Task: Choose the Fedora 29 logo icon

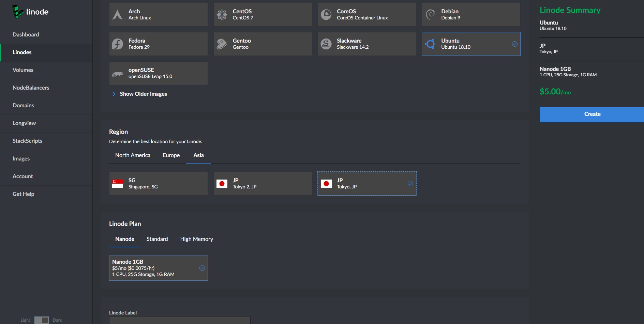Action: (118, 44)
